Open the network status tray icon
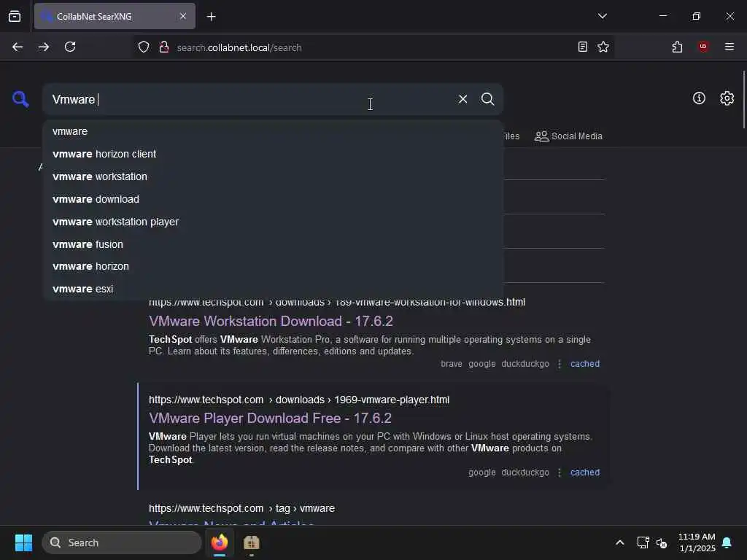The height and width of the screenshot is (560, 747). click(643, 542)
